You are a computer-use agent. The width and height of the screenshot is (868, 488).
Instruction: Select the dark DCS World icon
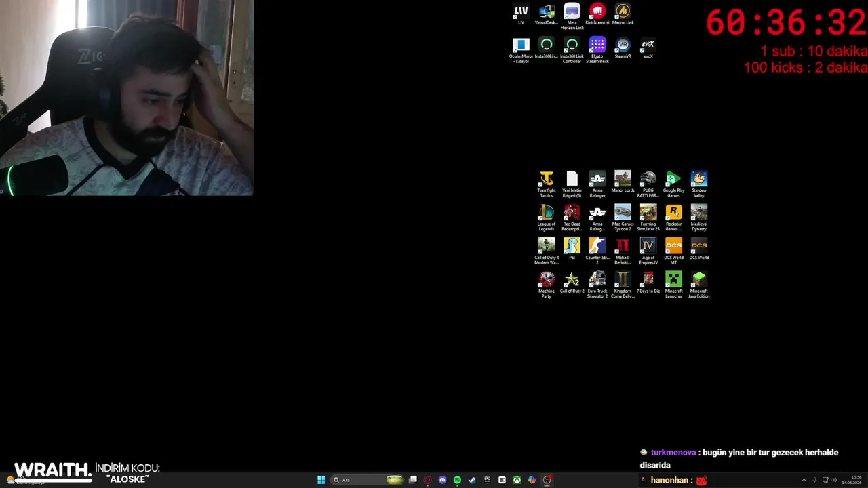[699, 249]
